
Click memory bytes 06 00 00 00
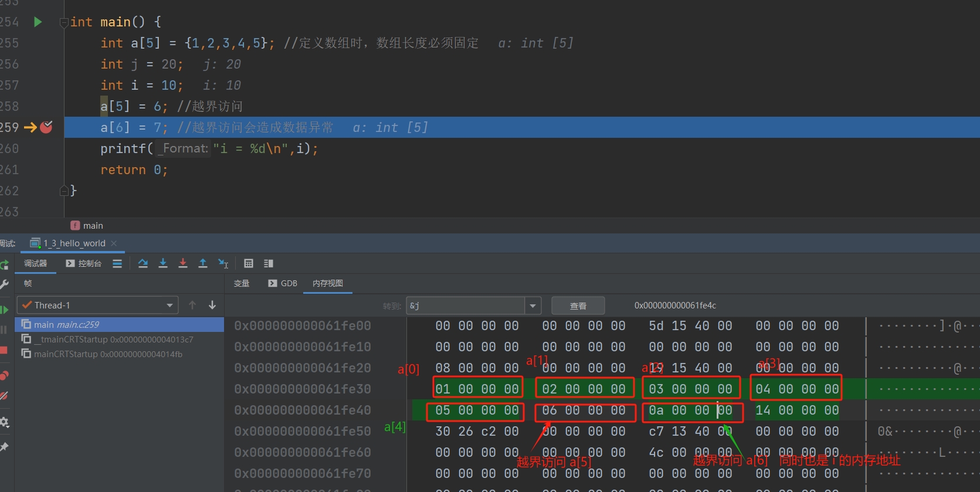tap(584, 410)
